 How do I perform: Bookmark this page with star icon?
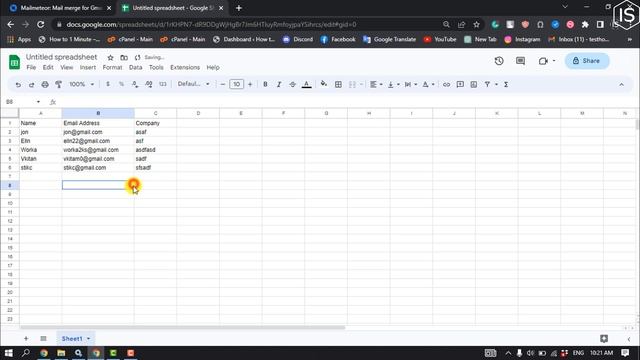[476, 24]
